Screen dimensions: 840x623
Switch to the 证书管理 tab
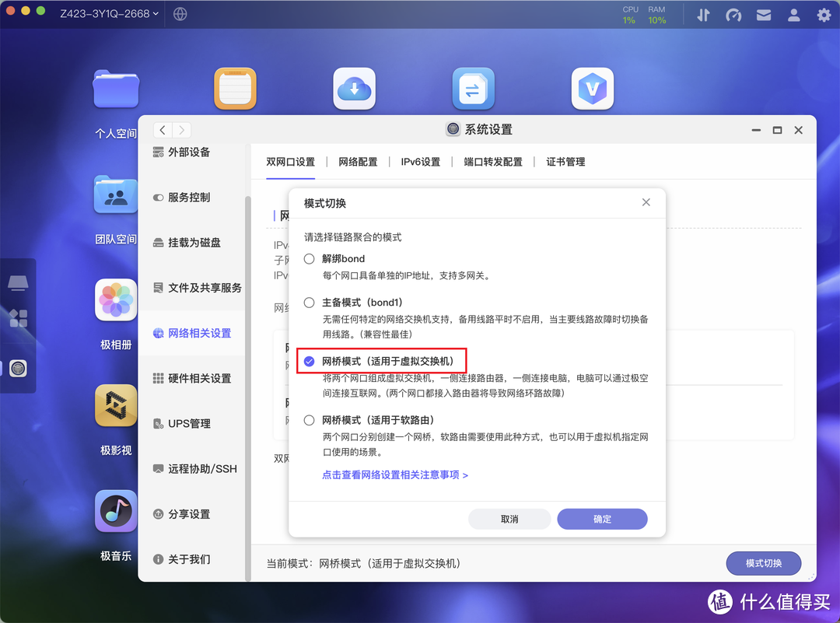pos(565,162)
